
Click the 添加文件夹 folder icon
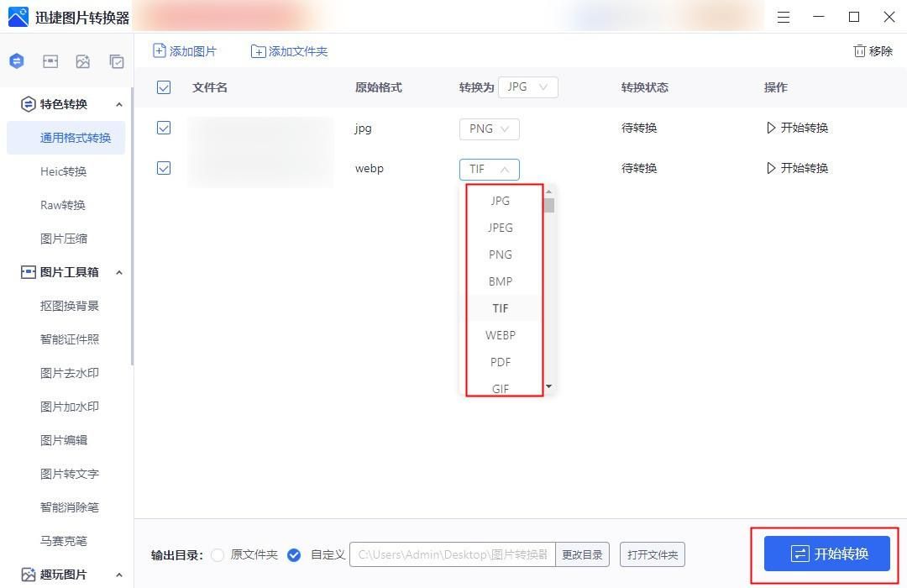tap(258, 51)
